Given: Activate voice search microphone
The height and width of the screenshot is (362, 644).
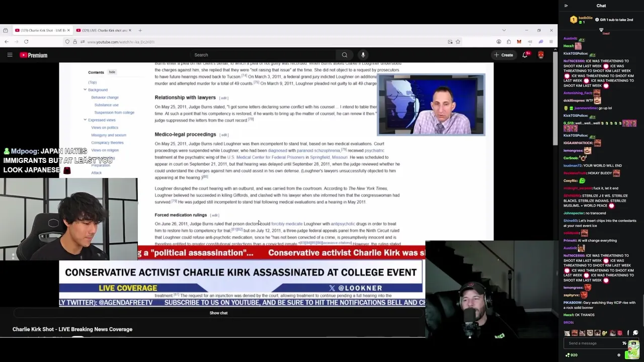Looking at the screenshot, I should (x=363, y=55).
